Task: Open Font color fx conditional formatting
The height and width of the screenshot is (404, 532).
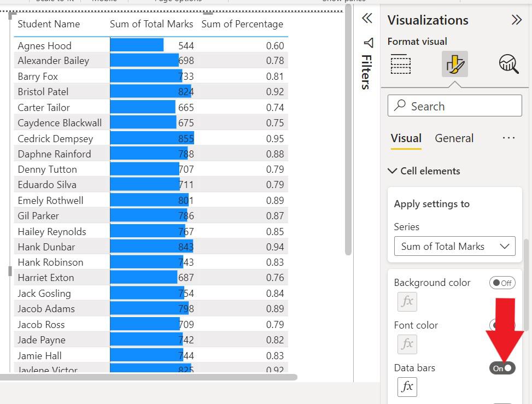Action: pos(407,344)
